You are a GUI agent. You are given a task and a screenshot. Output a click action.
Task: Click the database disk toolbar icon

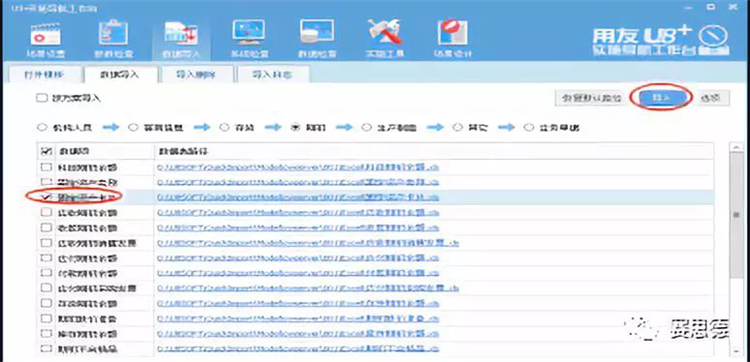[317, 32]
